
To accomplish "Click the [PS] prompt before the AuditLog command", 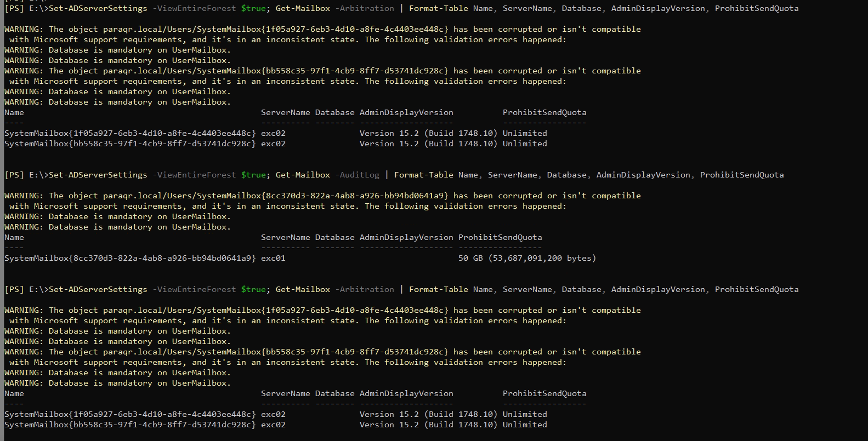I will click(14, 175).
